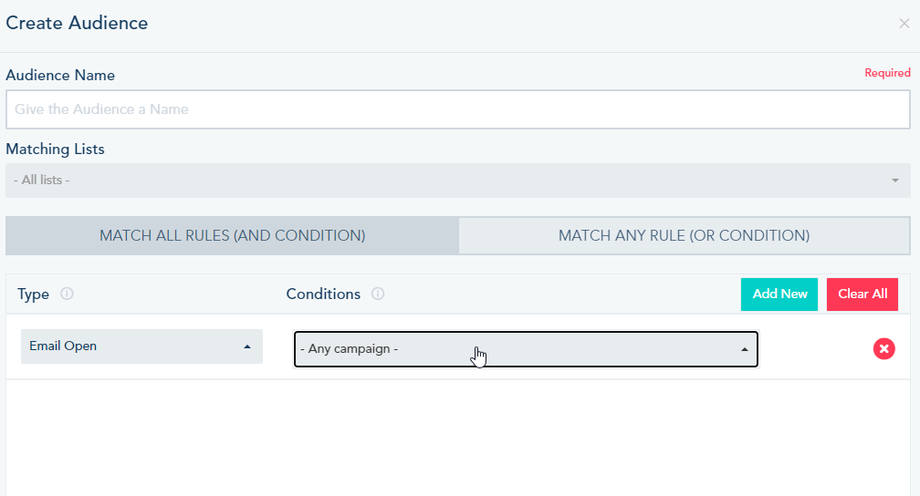Remove the Email Open rule with red X
Image resolution: width=920 pixels, height=496 pixels.
click(884, 348)
